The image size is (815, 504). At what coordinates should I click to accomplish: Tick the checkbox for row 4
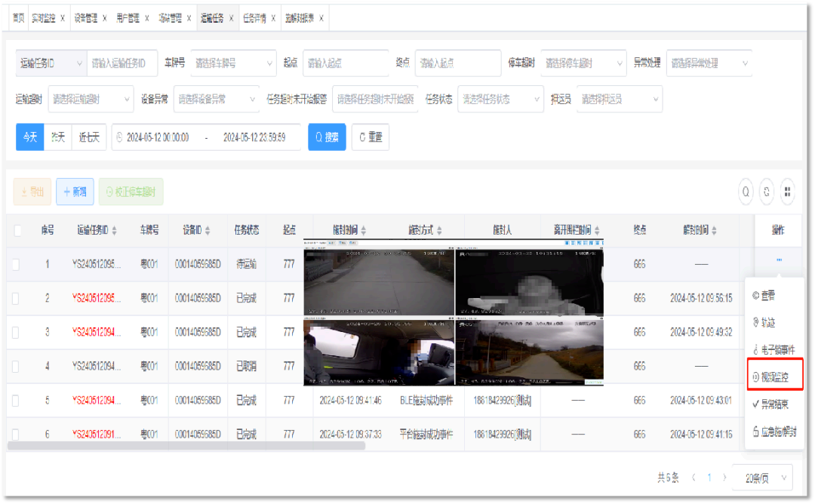pos(16,367)
